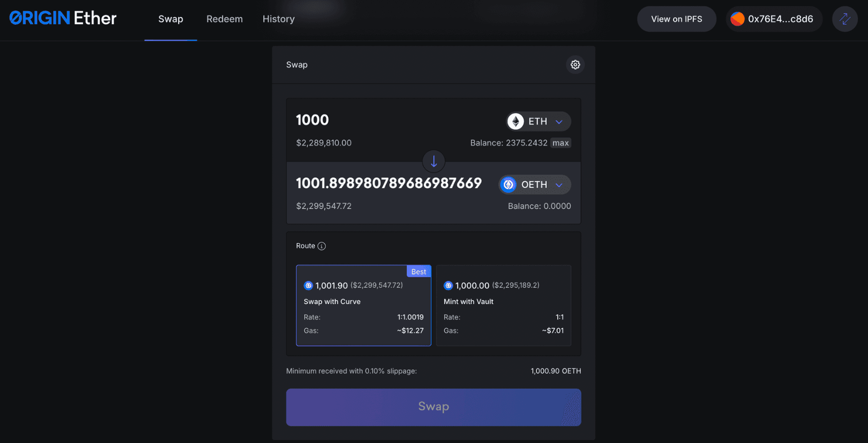
Task: Open the History tab
Action: tap(278, 19)
